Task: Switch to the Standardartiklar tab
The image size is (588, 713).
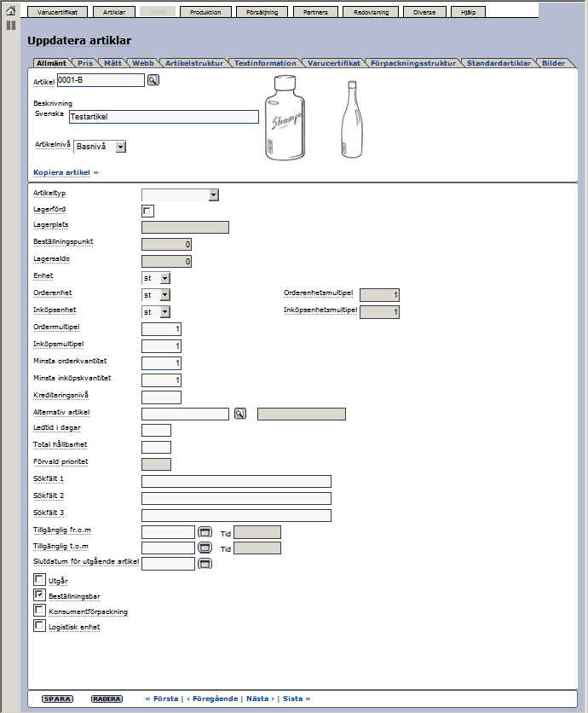Action: pos(499,63)
